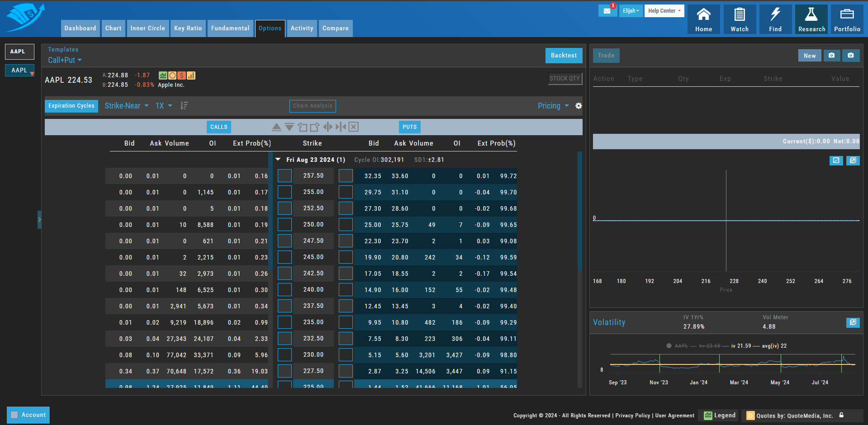868x425 pixels.
Task: Click the camera icon directly beside New
Action: pos(831,56)
